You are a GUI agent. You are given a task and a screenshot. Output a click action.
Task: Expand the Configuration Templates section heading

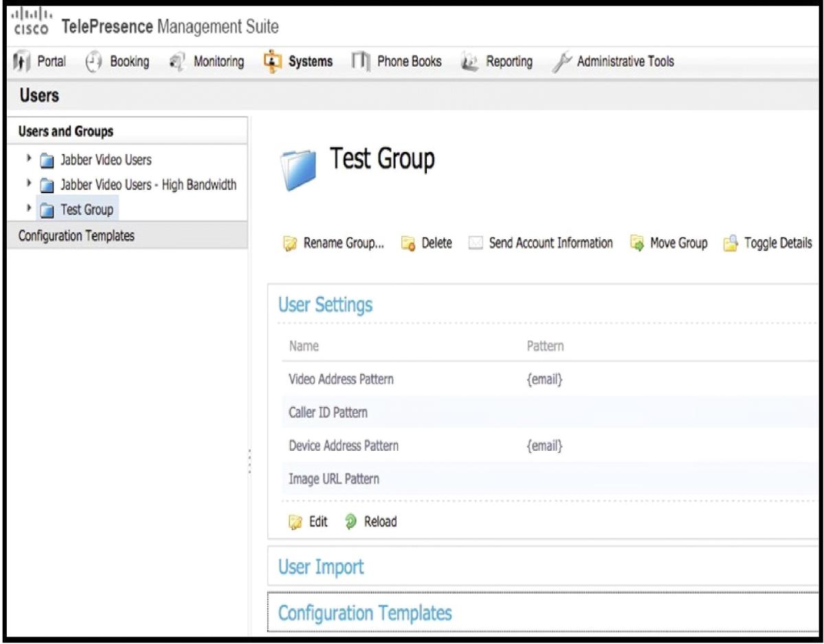pyautogui.click(x=365, y=613)
